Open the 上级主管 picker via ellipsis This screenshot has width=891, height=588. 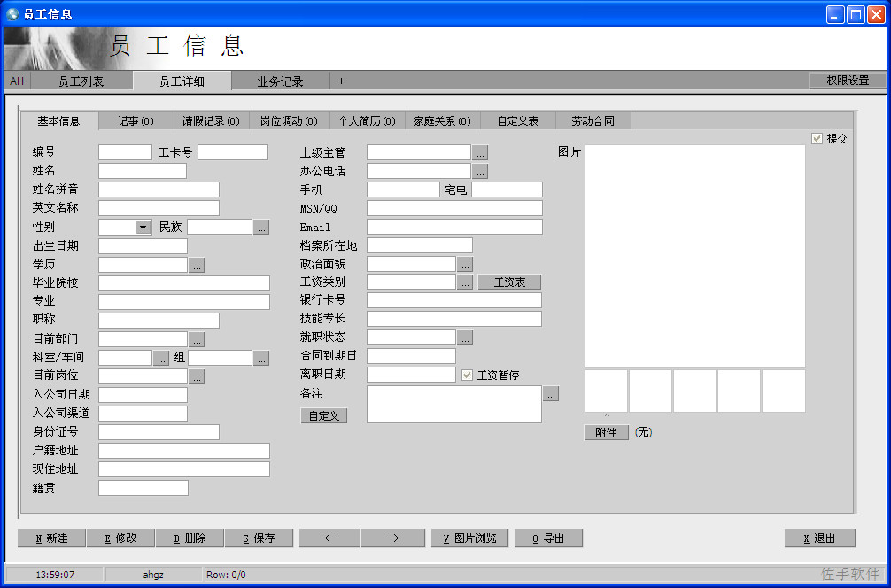(479, 152)
